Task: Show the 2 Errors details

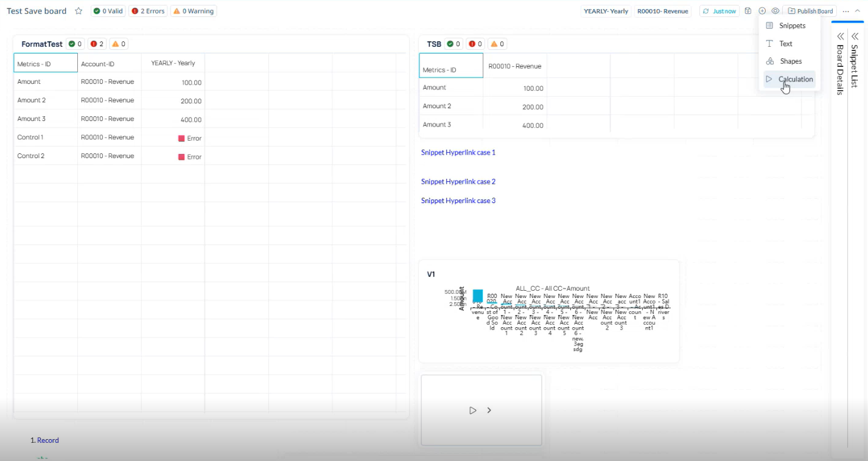Action: pos(148,10)
